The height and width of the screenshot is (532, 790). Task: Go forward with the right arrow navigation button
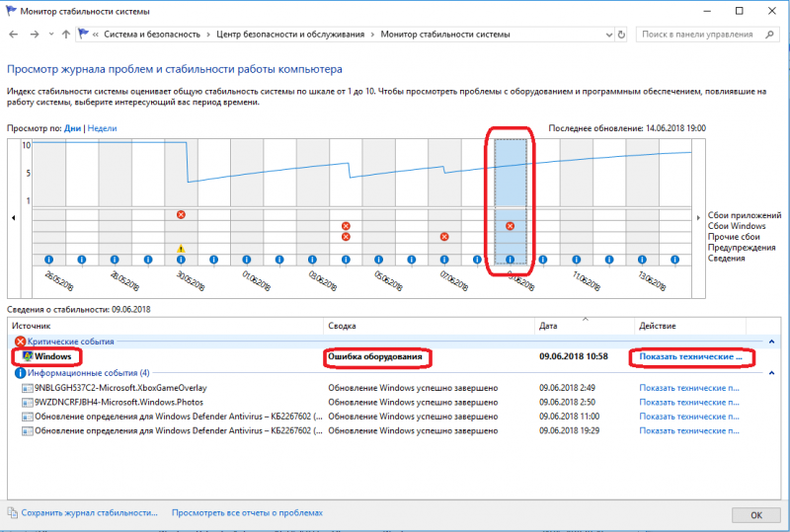35,35
